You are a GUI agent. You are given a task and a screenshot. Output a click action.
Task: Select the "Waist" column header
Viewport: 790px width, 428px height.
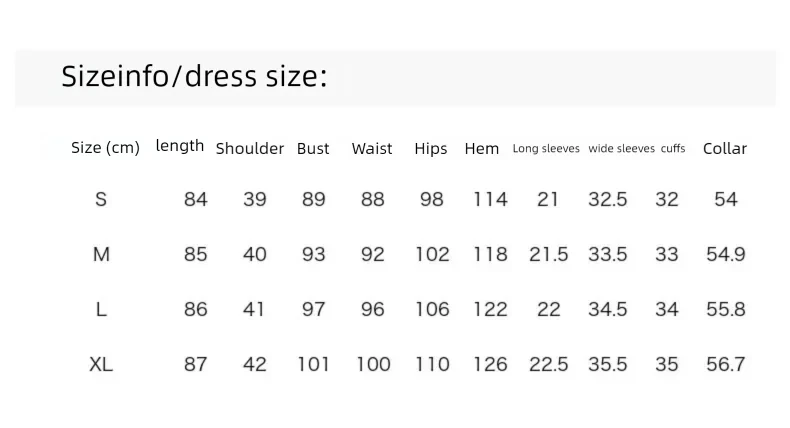pos(372,148)
